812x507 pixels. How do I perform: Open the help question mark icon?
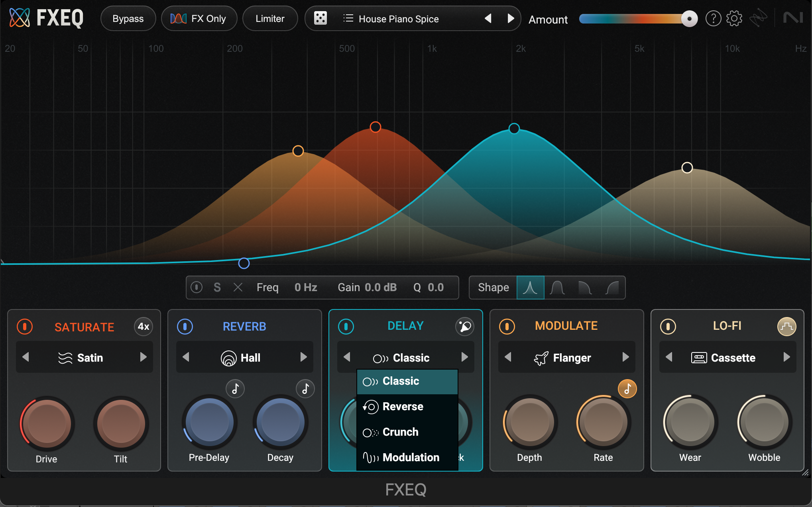[713, 18]
